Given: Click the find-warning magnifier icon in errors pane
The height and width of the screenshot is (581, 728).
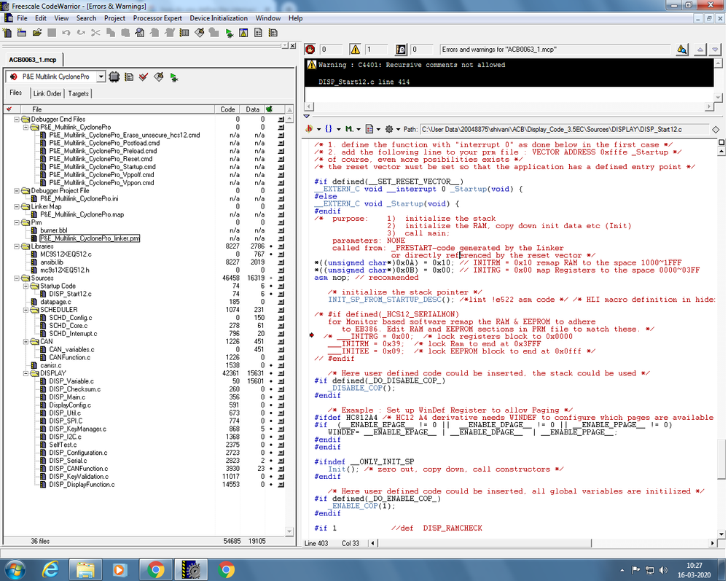Looking at the screenshot, I should point(682,50).
